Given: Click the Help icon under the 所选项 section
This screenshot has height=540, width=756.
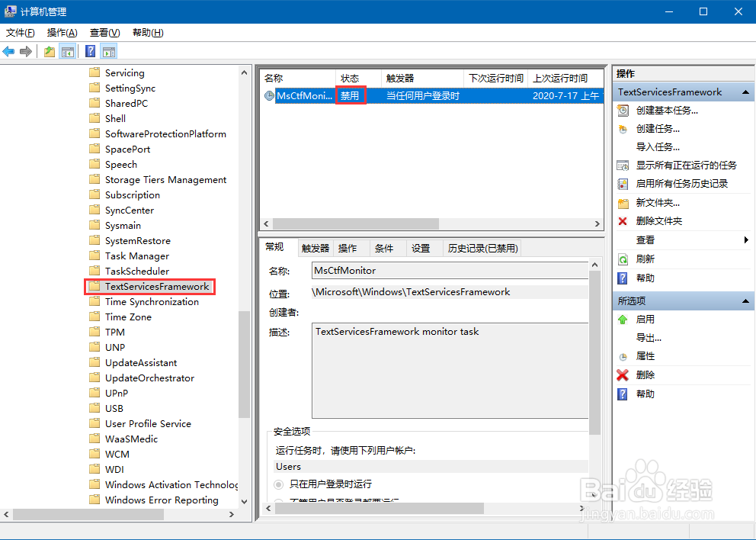Looking at the screenshot, I should click(x=623, y=394).
